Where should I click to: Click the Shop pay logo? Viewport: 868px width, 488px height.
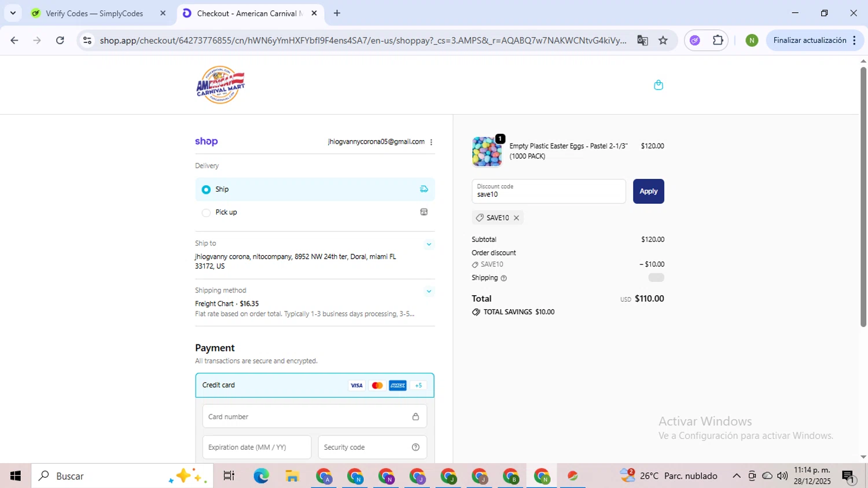[x=207, y=141]
